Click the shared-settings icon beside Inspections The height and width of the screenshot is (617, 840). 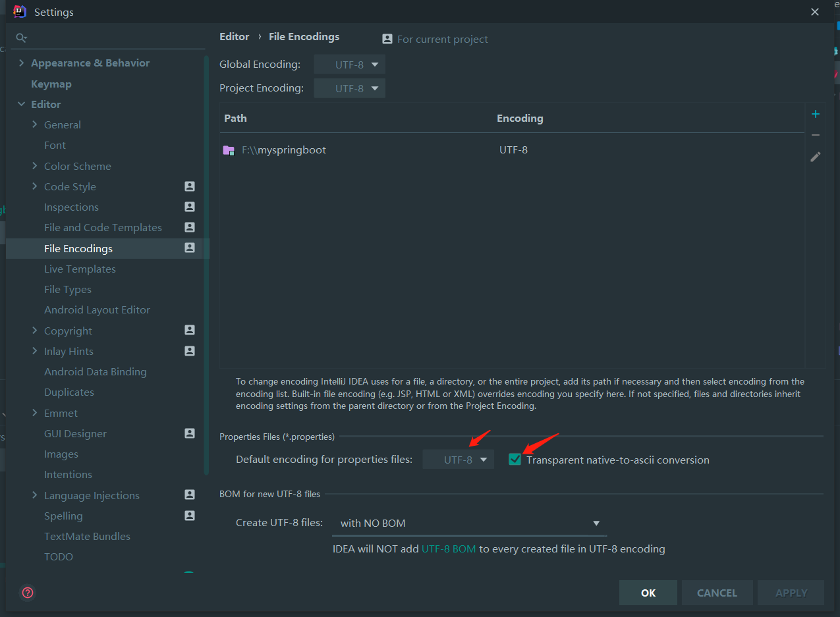pyautogui.click(x=189, y=207)
